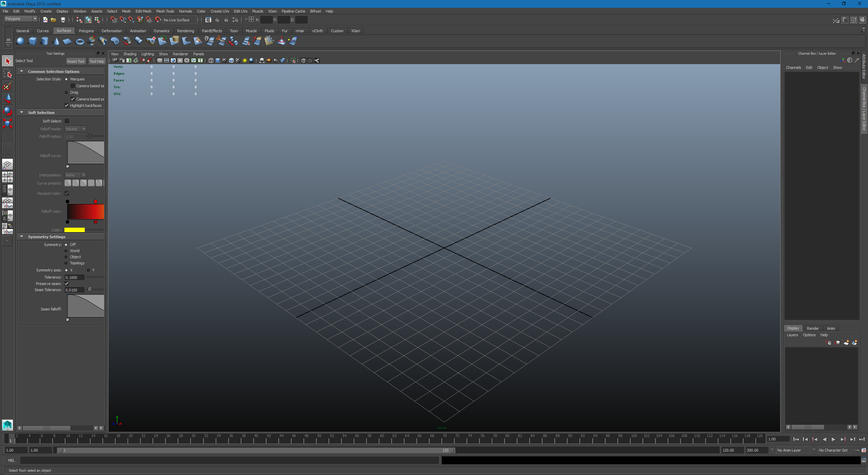This screenshot has height=475, width=868.
Task: Switch to the Polygons shelf tab
Action: (86, 31)
